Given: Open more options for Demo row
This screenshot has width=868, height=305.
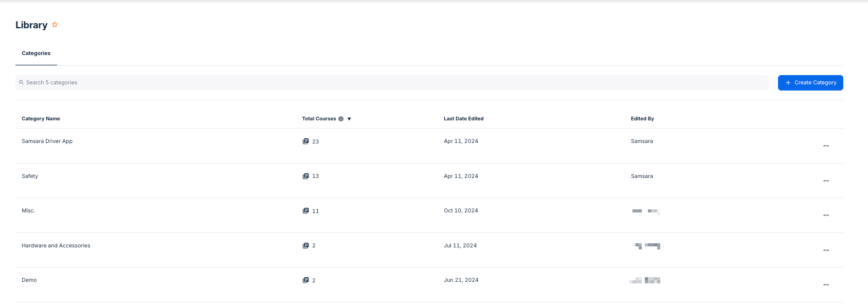Looking at the screenshot, I should [x=826, y=285].
